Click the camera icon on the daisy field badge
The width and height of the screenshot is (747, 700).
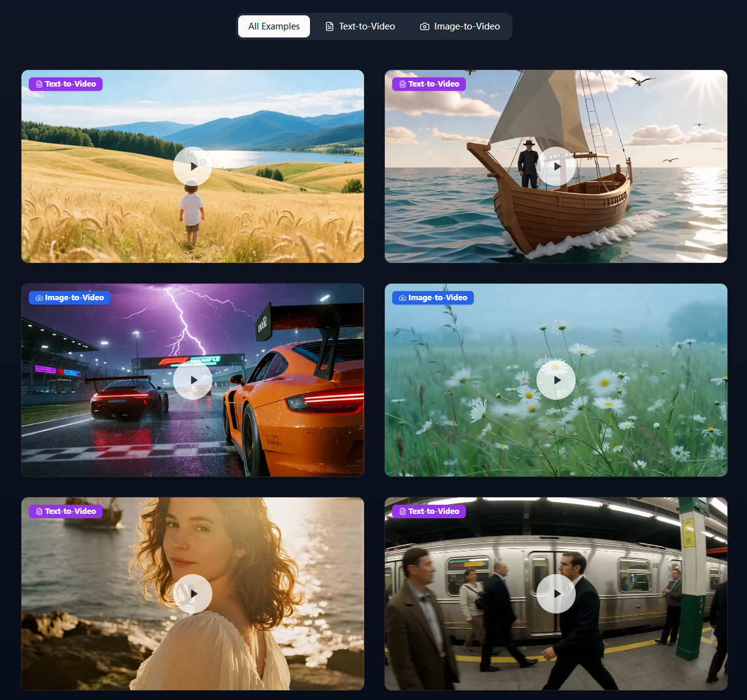coord(402,297)
